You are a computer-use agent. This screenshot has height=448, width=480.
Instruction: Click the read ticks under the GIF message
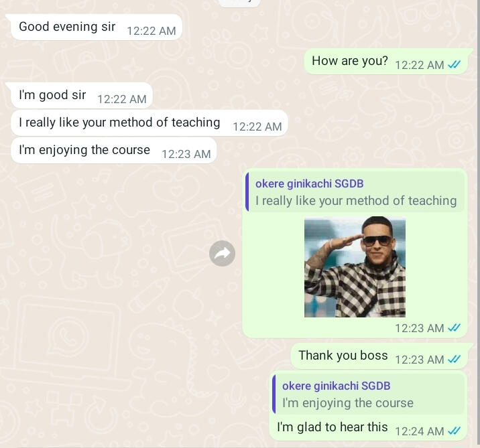point(454,328)
